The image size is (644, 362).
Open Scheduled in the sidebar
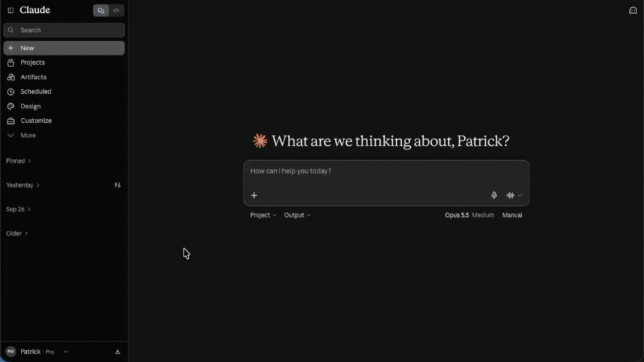(x=64, y=91)
